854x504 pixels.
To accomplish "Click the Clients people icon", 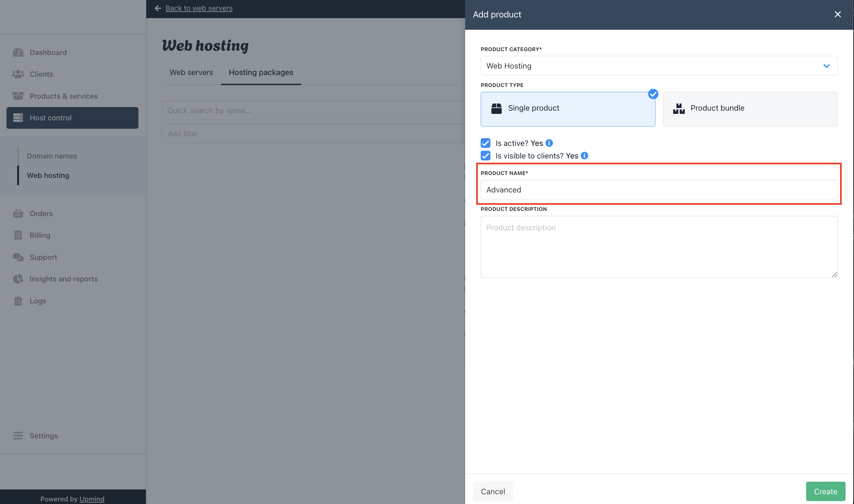I will (x=18, y=74).
